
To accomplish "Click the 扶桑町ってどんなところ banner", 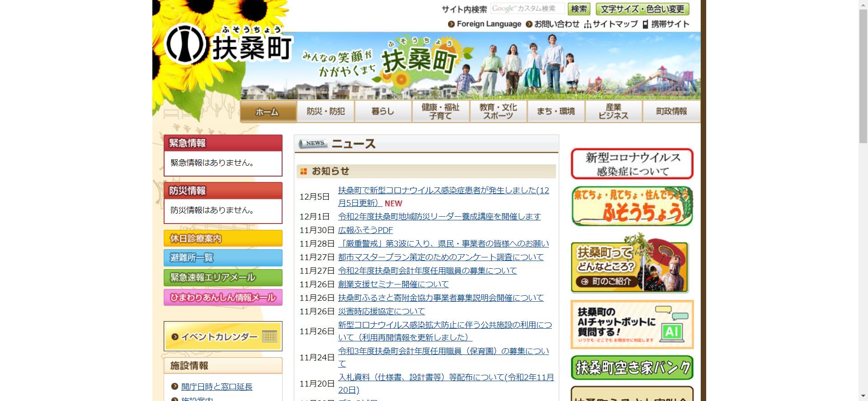I will pos(630,264).
